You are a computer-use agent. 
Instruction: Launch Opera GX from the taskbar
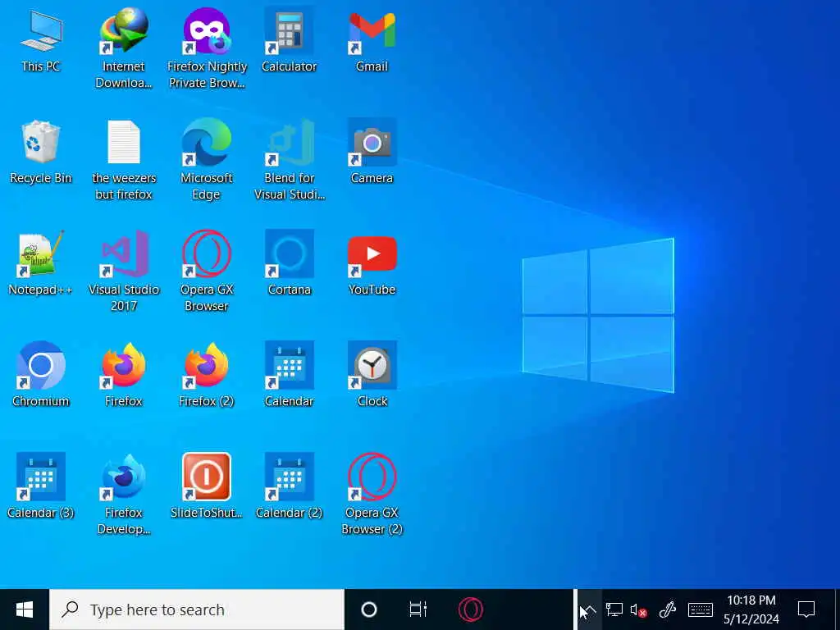coord(470,609)
